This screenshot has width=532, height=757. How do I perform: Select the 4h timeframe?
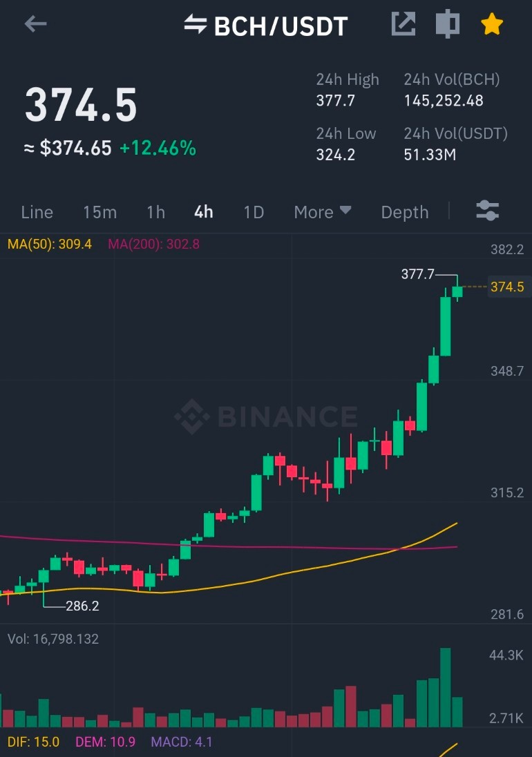click(204, 212)
